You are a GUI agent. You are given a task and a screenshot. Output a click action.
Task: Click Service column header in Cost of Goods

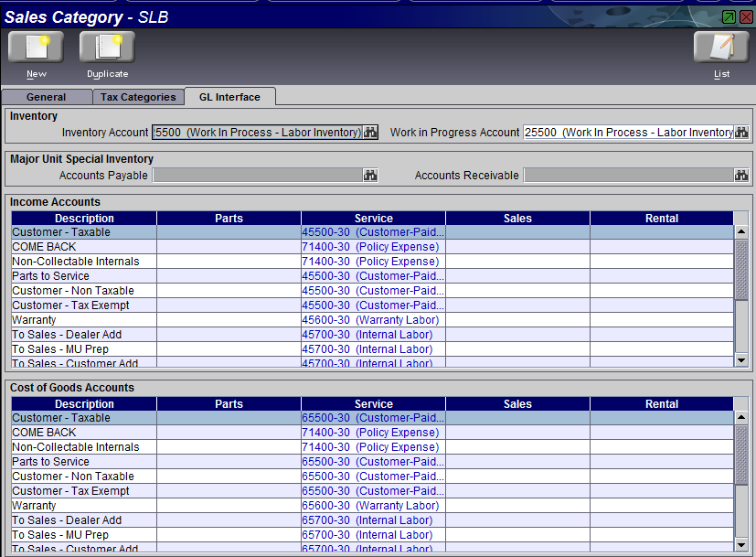pyautogui.click(x=373, y=403)
